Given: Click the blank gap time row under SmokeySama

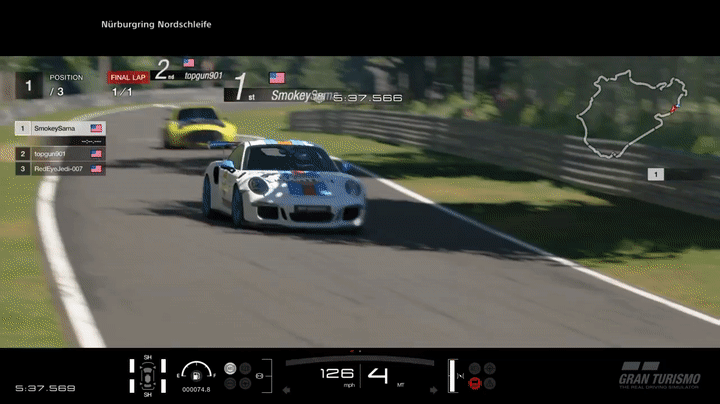Looking at the screenshot, I should point(60,141).
